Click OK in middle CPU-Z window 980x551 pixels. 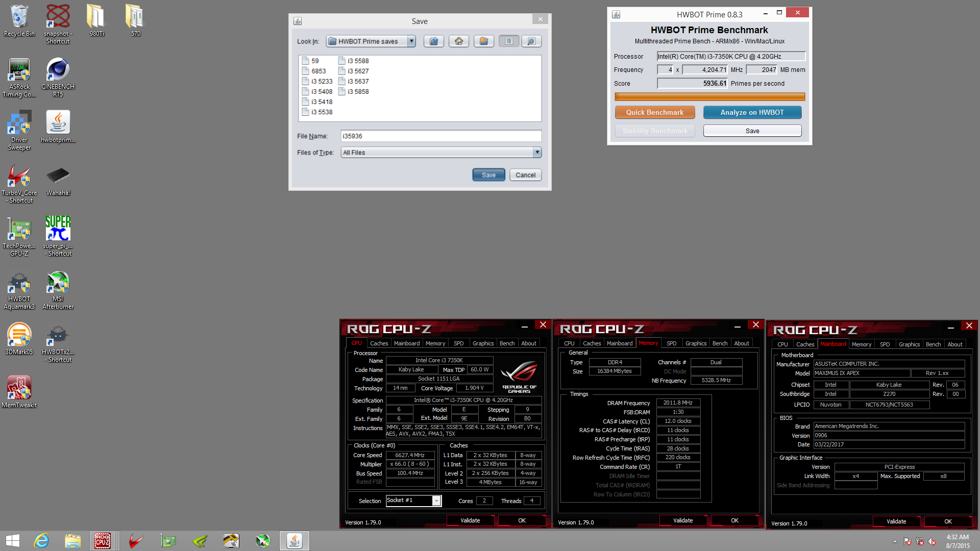(x=734, y=520)
